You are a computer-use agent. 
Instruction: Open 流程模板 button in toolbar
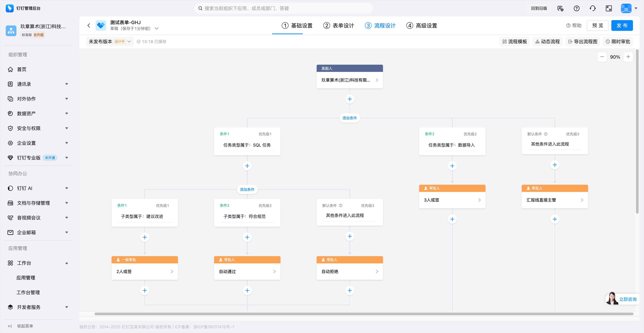point(514,42)
